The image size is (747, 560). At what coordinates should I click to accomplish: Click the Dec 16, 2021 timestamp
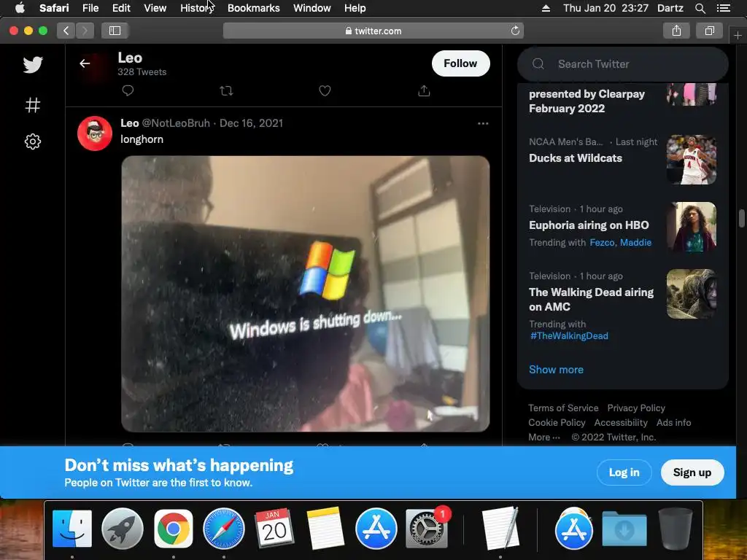point(251,123)
